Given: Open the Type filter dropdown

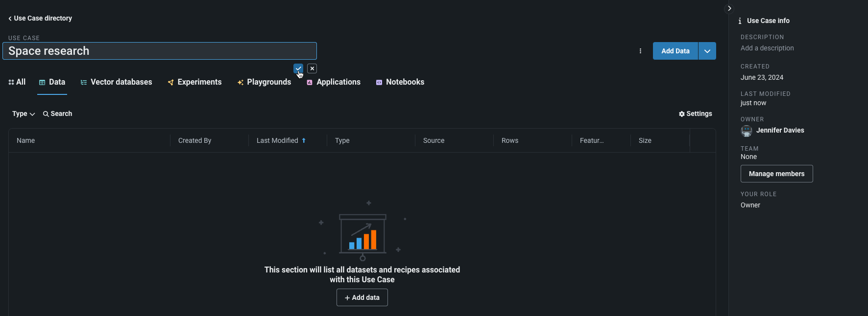Looking at the screenshot, I should click(24, 114).
